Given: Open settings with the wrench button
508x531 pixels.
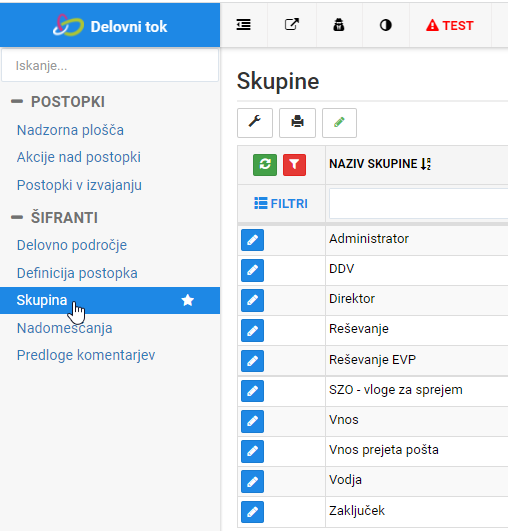Looking at the screenshot, I should [255, 123].
